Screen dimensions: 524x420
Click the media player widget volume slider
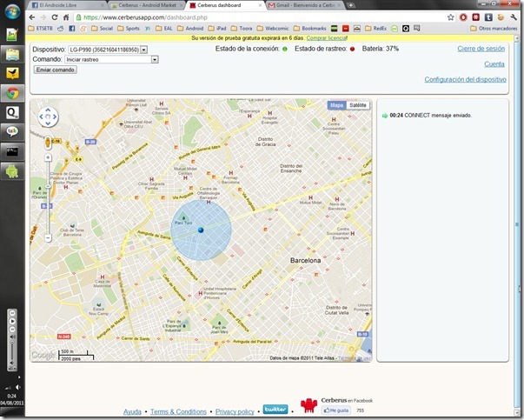click(12, 351)
